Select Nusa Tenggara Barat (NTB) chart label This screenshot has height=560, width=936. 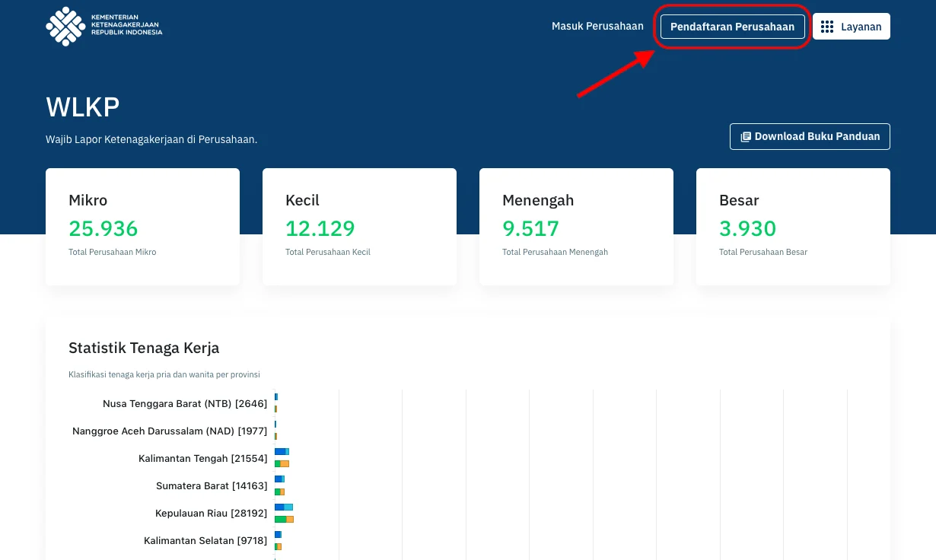(x=185, y=403)
